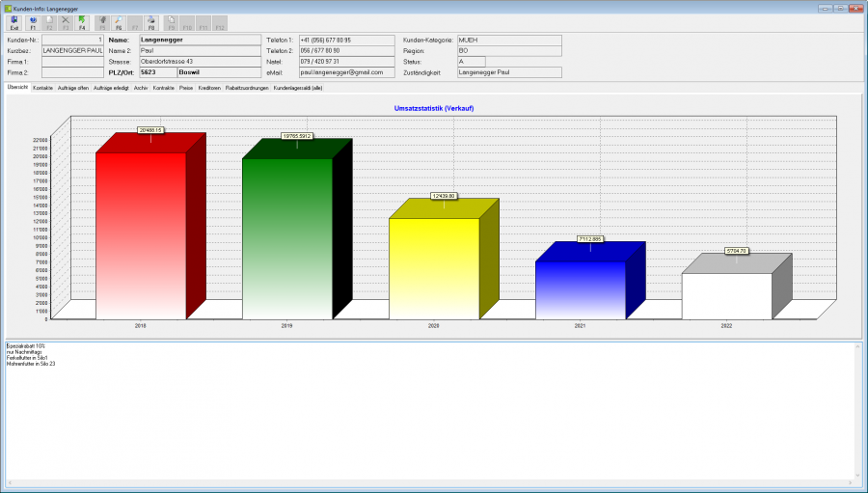868x493 pixels.
Task: Open the Kontakte tab
Action: click(42, 88)
